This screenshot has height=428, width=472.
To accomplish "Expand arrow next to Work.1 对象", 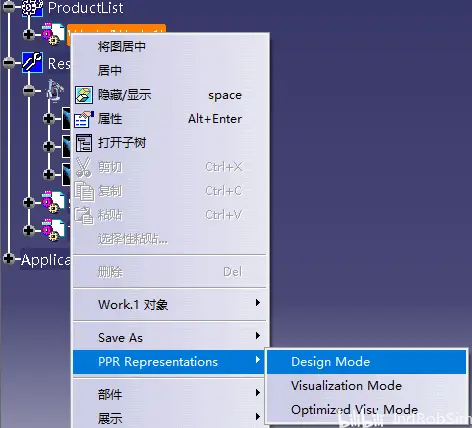I will (x=258, y=302).
